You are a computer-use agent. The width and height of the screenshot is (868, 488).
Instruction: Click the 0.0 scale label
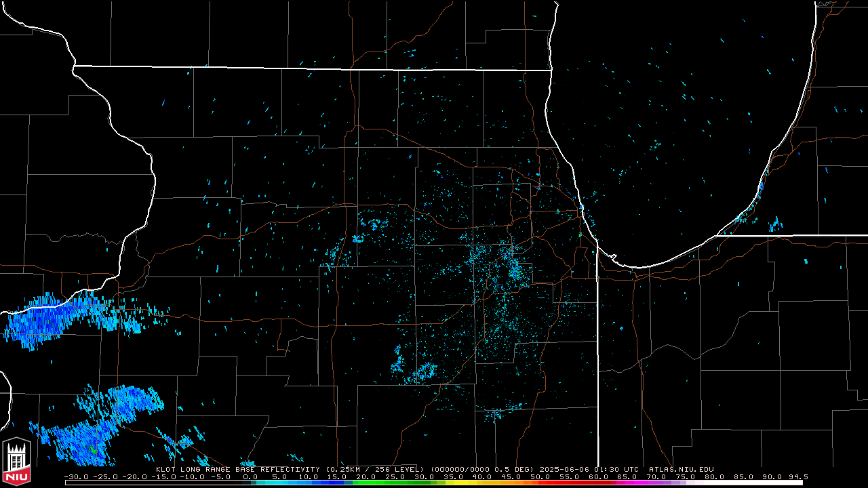(250, 476)
